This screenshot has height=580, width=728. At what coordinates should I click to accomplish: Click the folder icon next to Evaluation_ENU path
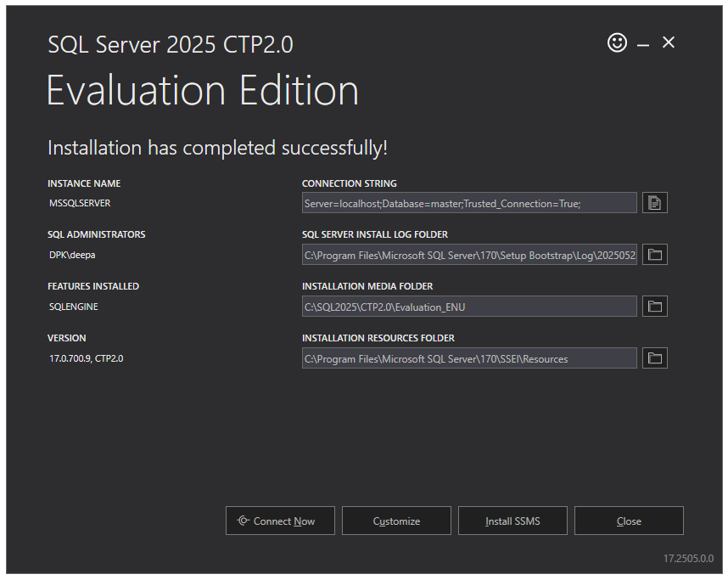pyautogui.click(x=654, y=306)
